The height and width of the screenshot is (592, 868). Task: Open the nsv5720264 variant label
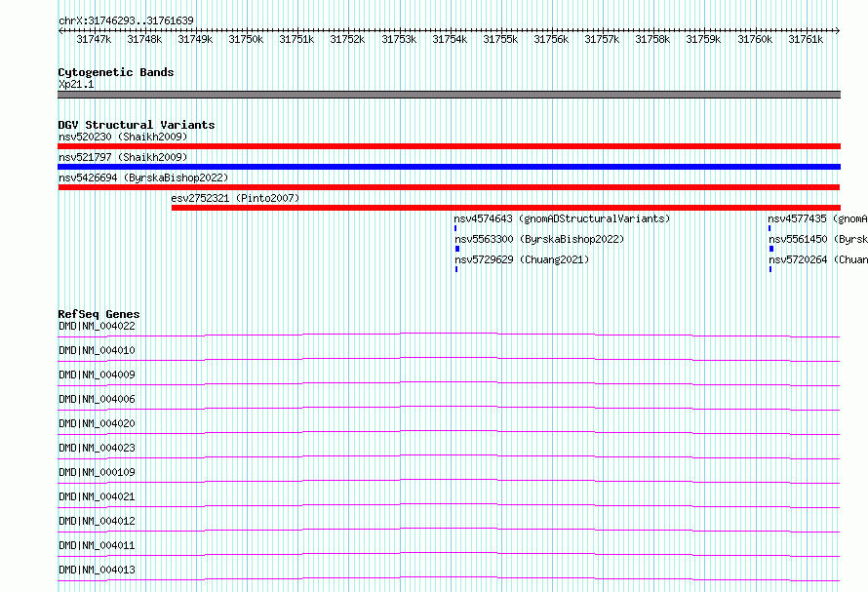[818, 259]
